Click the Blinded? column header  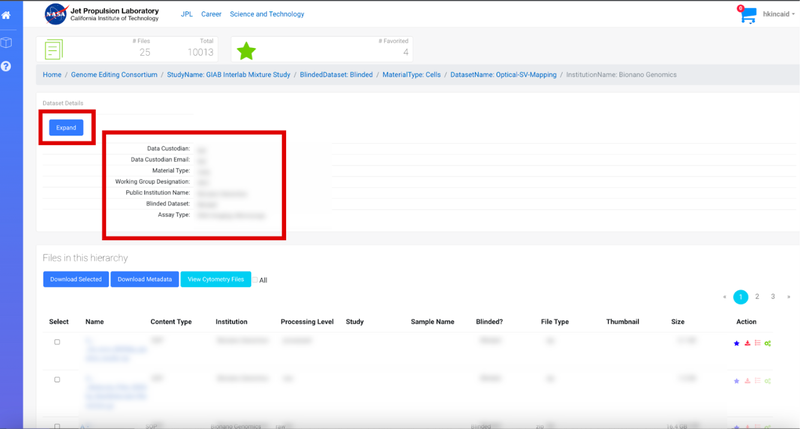[489, 322]
